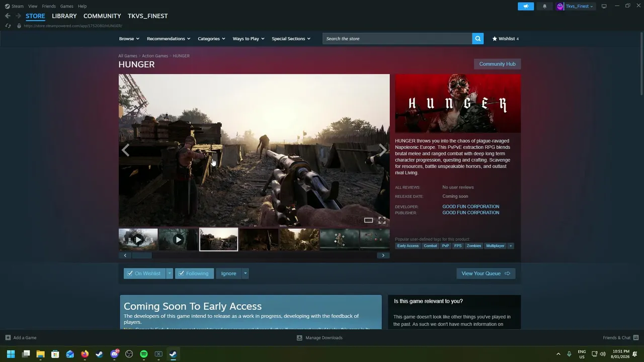Reload the page with the refresh icon

point(8,26)
